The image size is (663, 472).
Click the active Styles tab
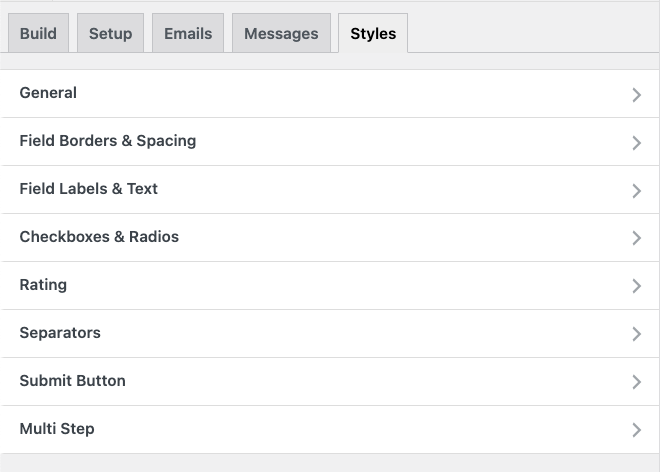click(x=373, y=33)
